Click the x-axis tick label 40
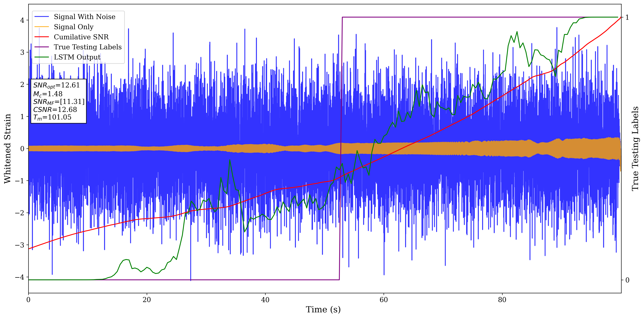644x318 pixels. pos(265,300)
